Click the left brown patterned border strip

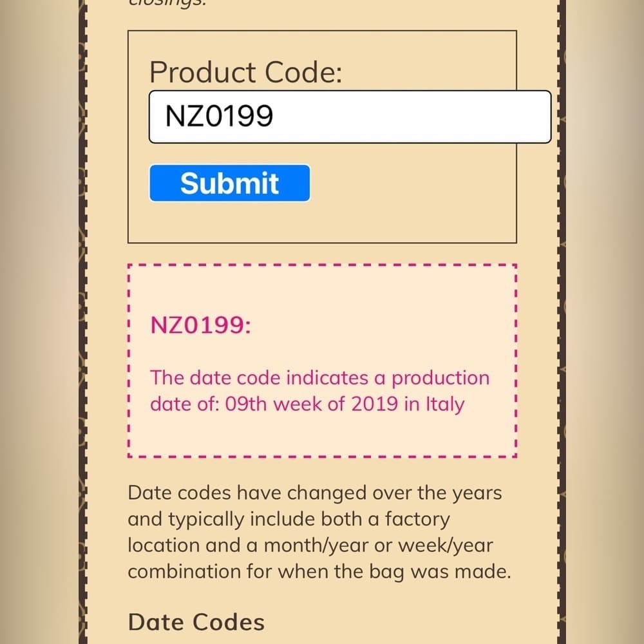tap(82, 322)
